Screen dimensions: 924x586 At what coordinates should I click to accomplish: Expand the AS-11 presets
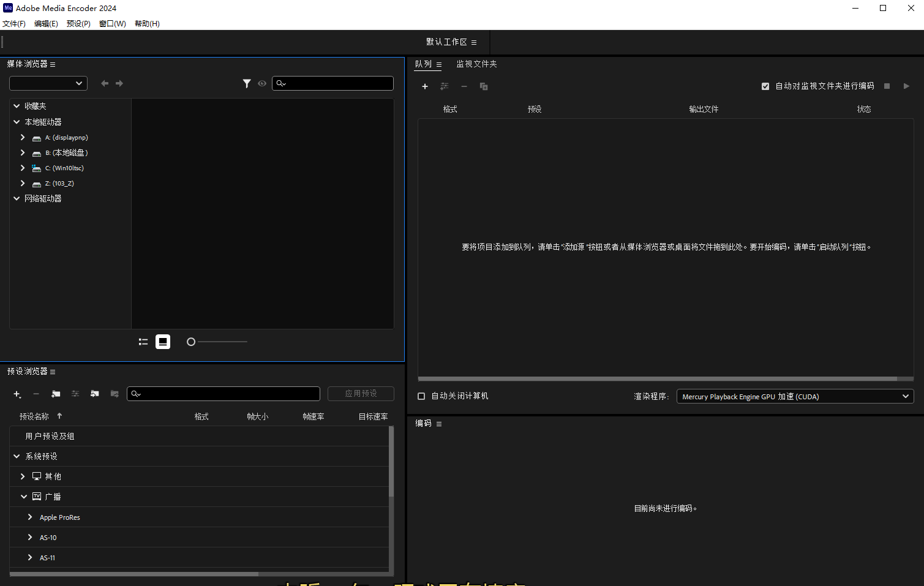[x=30, y=557]
